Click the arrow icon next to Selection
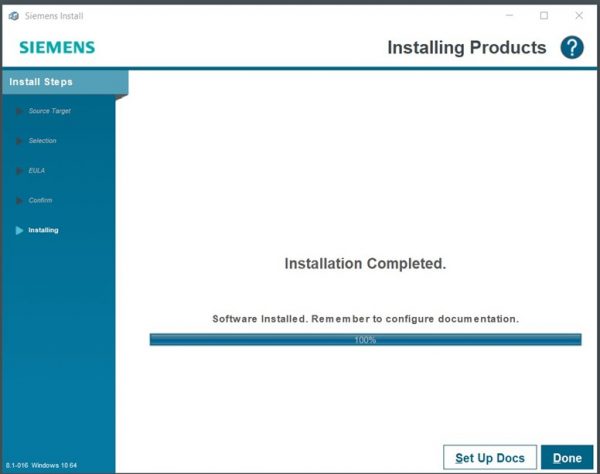 point(19,141)
